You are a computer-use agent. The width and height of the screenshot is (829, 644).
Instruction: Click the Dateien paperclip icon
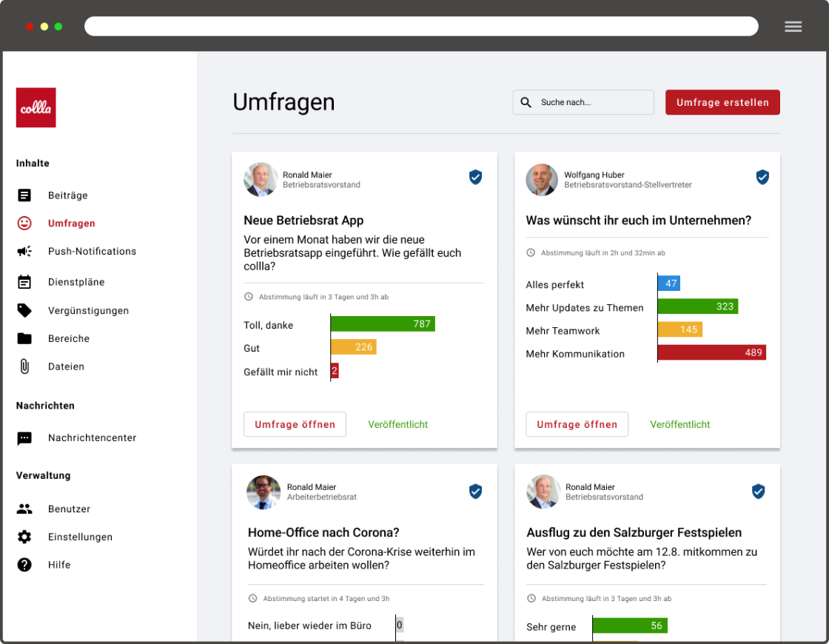point(24,366)
